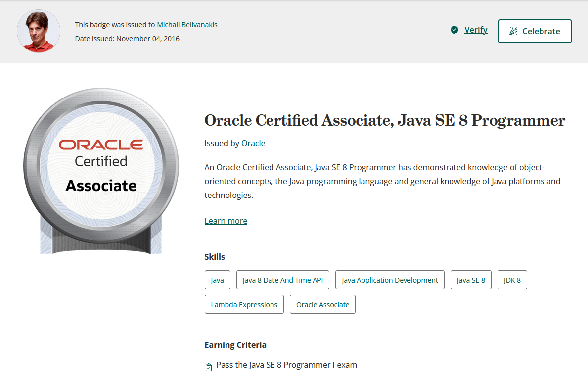Select the Lambda Expressions skill tag

(x=244, y=304)
